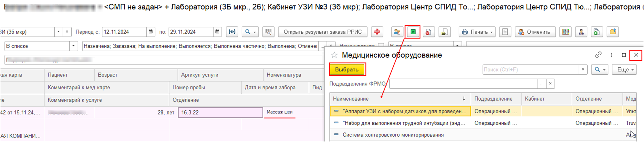Open the Еще dropdown menu
This screenshot has width=644, height=142.
tap(624, 69)
